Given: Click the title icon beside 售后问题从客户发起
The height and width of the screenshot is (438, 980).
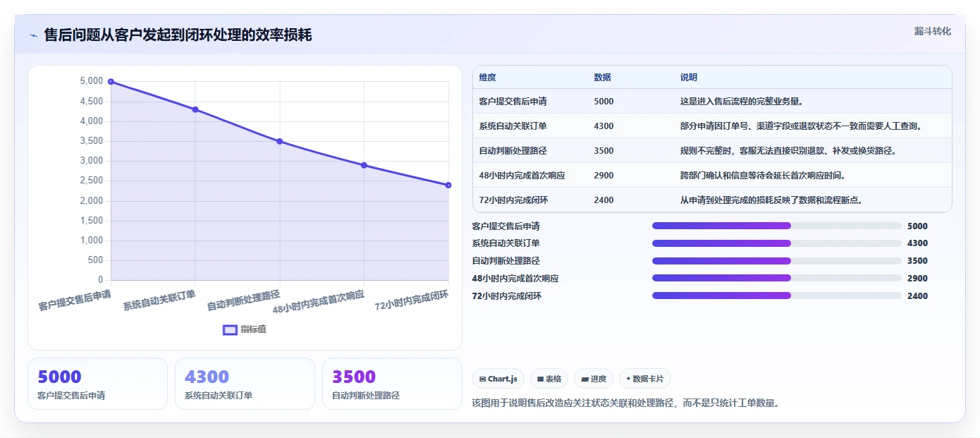Looking at the screenshot, I should click(x=33, y=35).
